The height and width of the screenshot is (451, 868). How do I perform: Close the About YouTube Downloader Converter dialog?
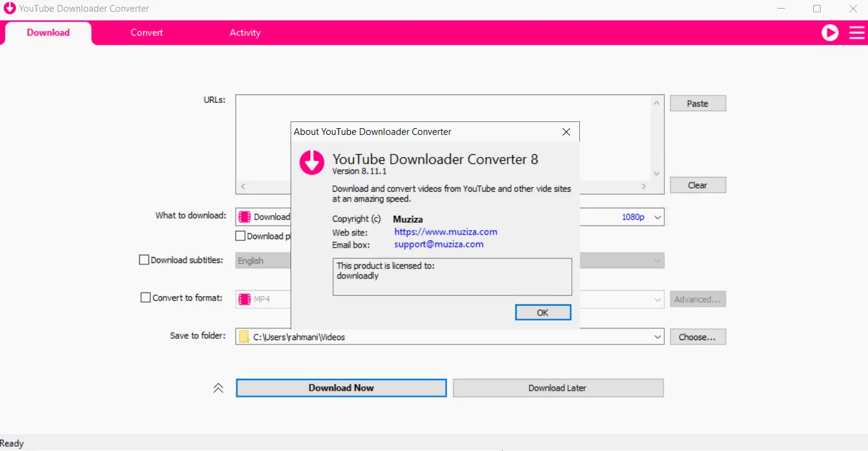click(x=566, y=132)
